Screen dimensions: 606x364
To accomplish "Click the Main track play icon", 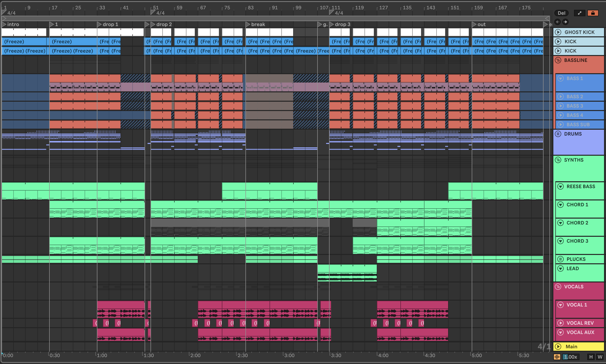I will (x=558, y=347).
